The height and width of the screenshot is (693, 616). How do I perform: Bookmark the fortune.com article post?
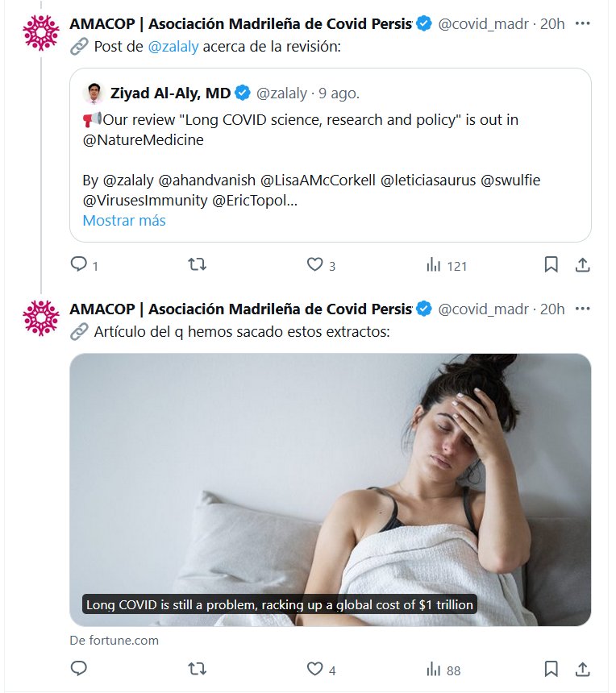pyautogui.click(x=551, y=669)
